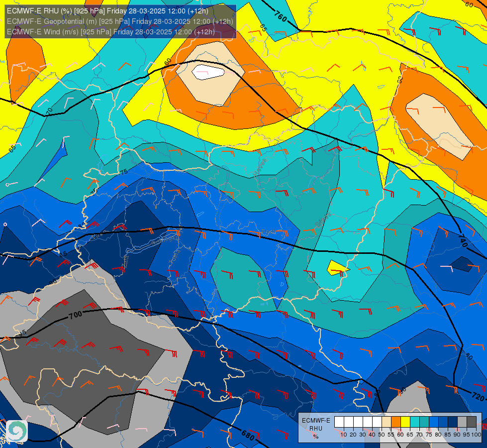Click the '100' value on the legend scale

[476, 435]
